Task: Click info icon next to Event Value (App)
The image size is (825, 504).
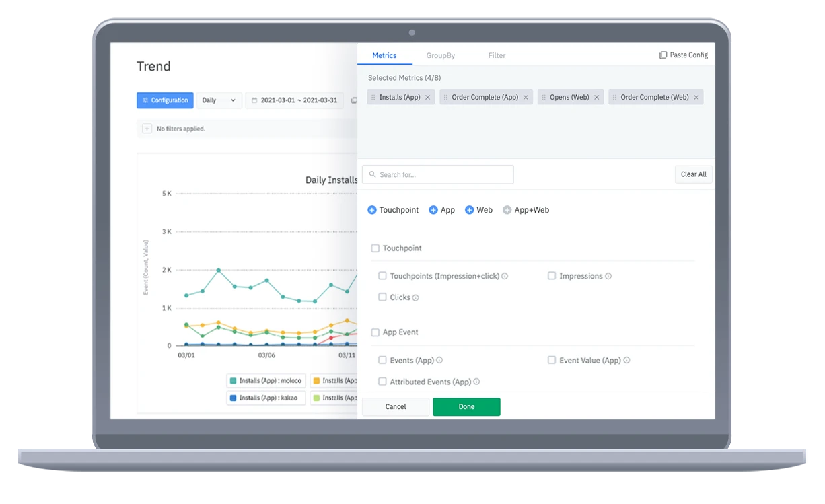Action: (626, 361)
